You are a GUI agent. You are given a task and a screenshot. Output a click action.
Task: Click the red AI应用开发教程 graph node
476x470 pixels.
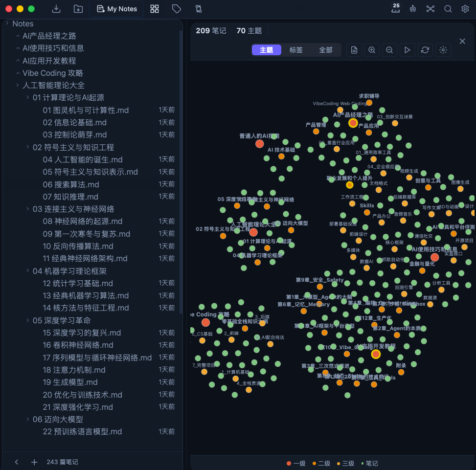[376, 354]
